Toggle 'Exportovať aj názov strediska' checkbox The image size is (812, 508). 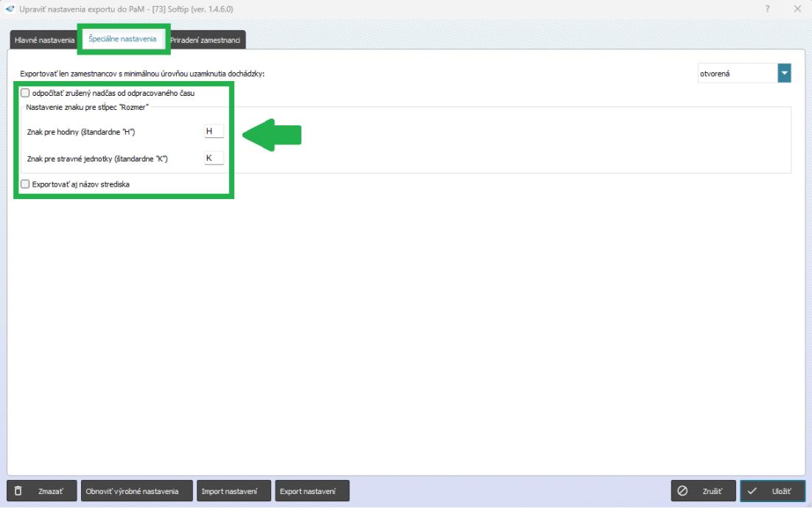point(26,184)
